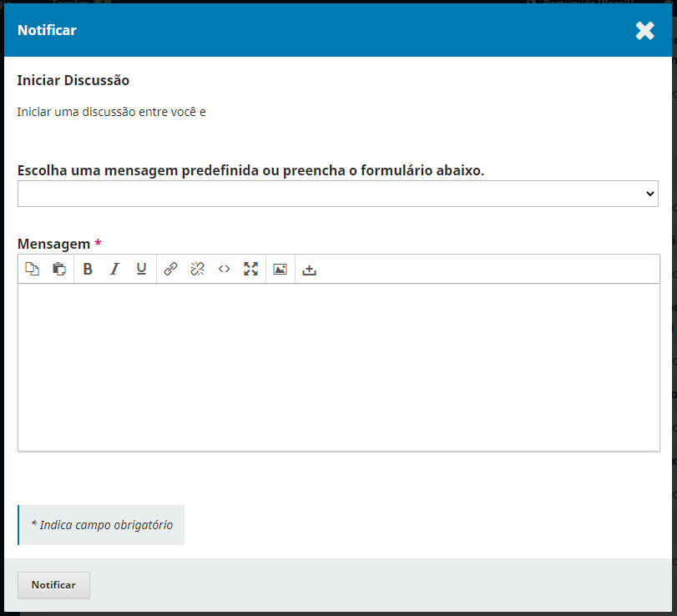Viewport: 677px width, 616px height.
Task: Click the "Iniciar Discussão" heading
Action: coord(73,81)
